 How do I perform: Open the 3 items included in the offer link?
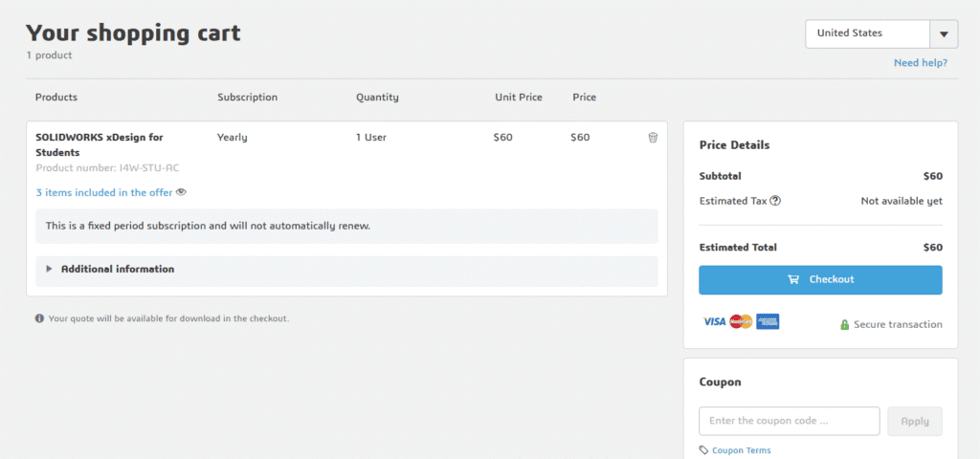(x=104, y=192)
